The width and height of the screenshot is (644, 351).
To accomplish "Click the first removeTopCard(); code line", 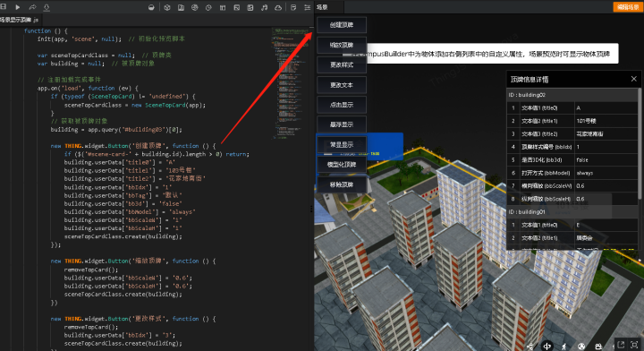I will click(90, 270).
